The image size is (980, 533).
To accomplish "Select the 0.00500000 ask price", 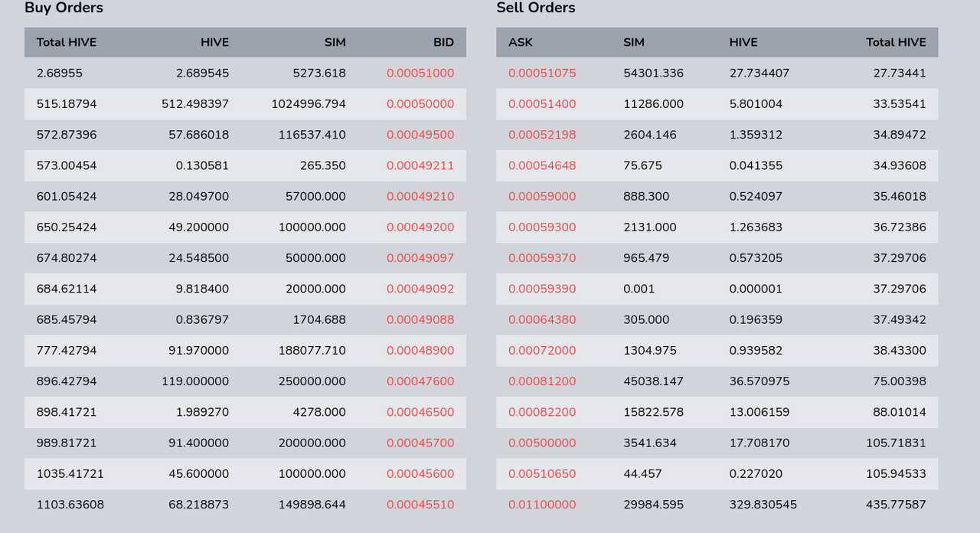I will [542, 443].
